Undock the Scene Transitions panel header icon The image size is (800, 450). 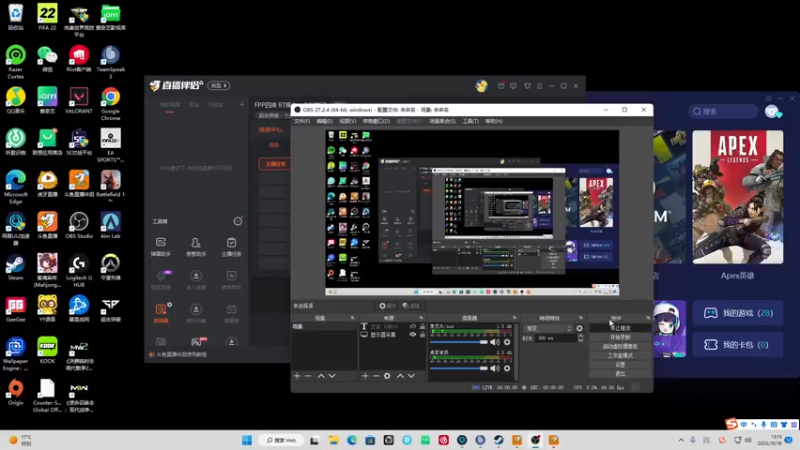[x=581, y=318]
